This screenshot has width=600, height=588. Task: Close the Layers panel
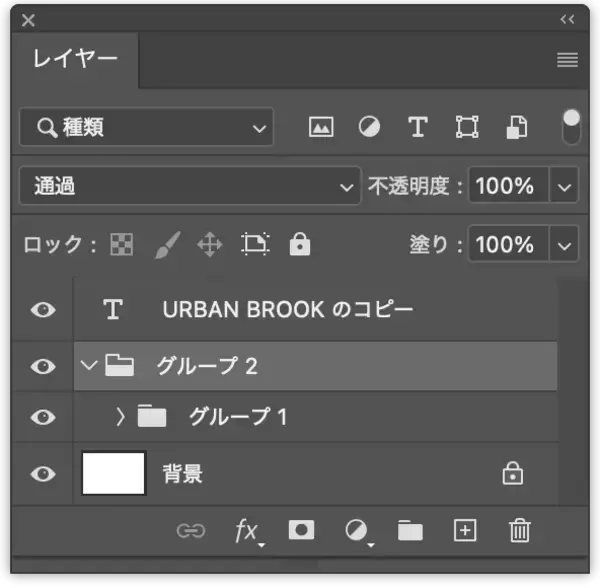(x=28, y=20)
